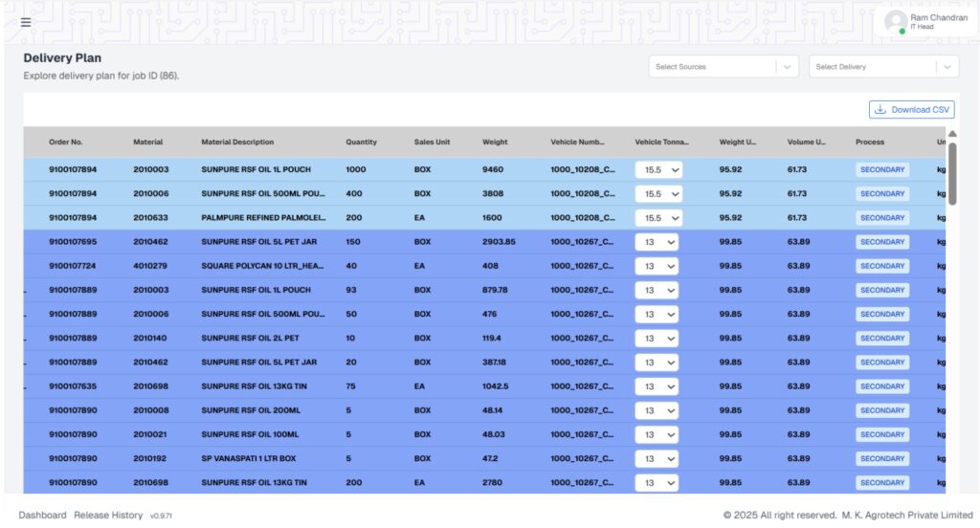Open tonnage dropdown for SQUARE POLYCAN 10 LTR row
Image resolution: width=980 pixels, height=528 pixels.
point(657,266)
